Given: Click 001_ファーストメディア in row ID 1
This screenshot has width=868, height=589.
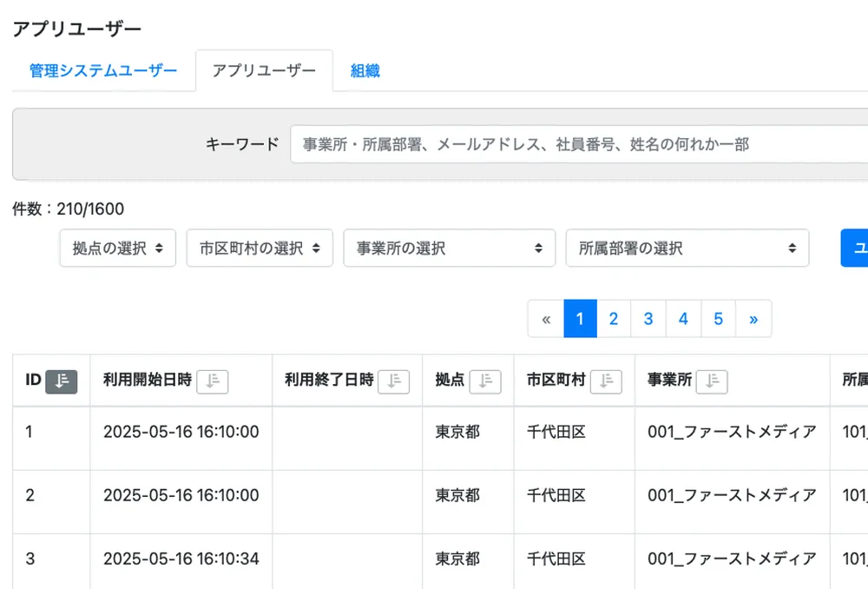Looking at the screenshot, I should pos(732,432).
